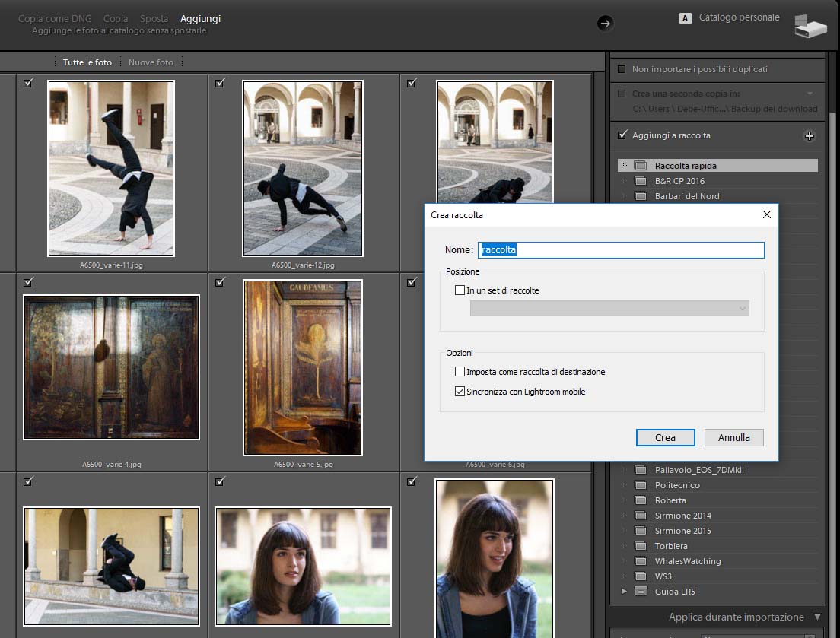Viewport: 840px width, 638px height.
Task: Uncheck 'Sincronizza con Lightroom mobile'
Action: 460,392
